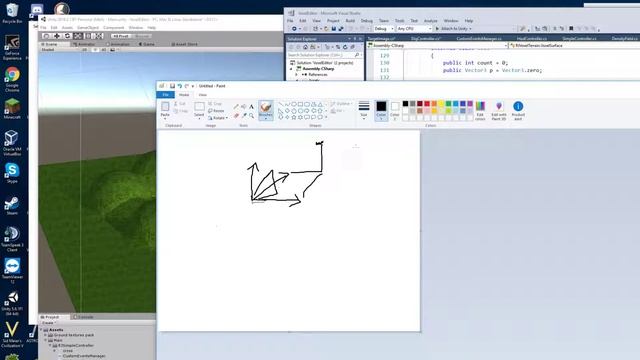This screenshot has height=360, width=640.
Task: Select the Unity Scale tool
Action: (78, 36)
